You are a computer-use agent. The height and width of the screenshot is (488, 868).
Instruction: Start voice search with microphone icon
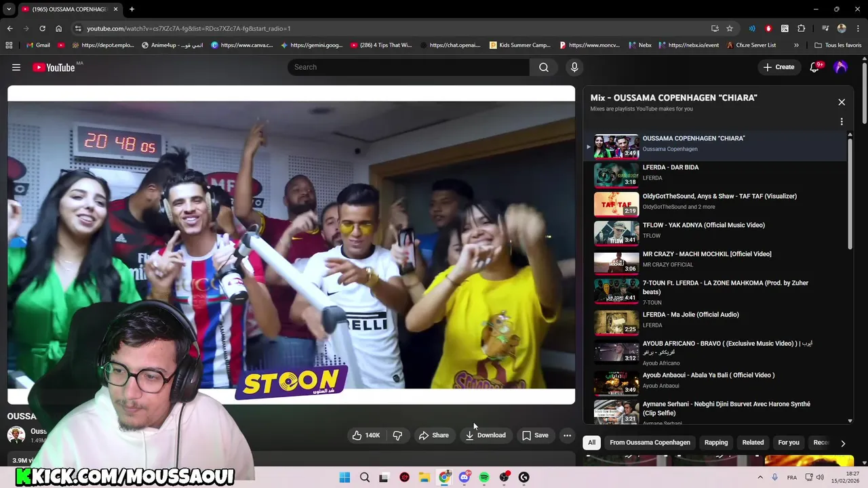coord(574,67)
